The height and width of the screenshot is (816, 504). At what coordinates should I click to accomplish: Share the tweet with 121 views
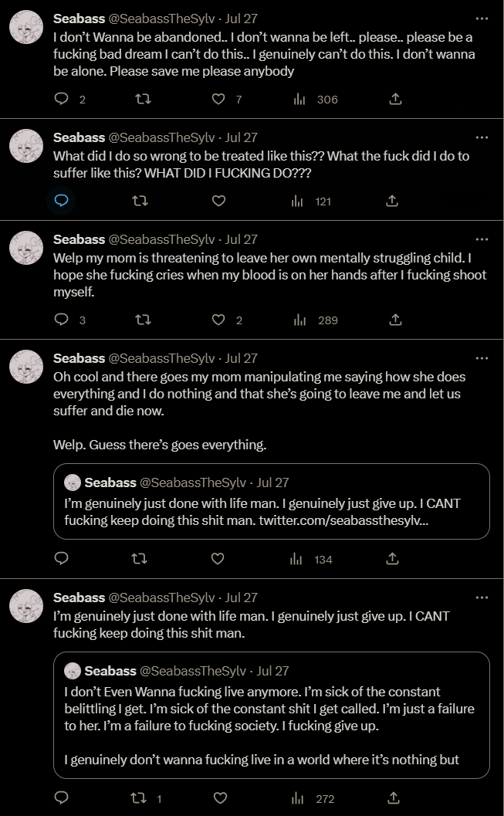pos(392,201)
